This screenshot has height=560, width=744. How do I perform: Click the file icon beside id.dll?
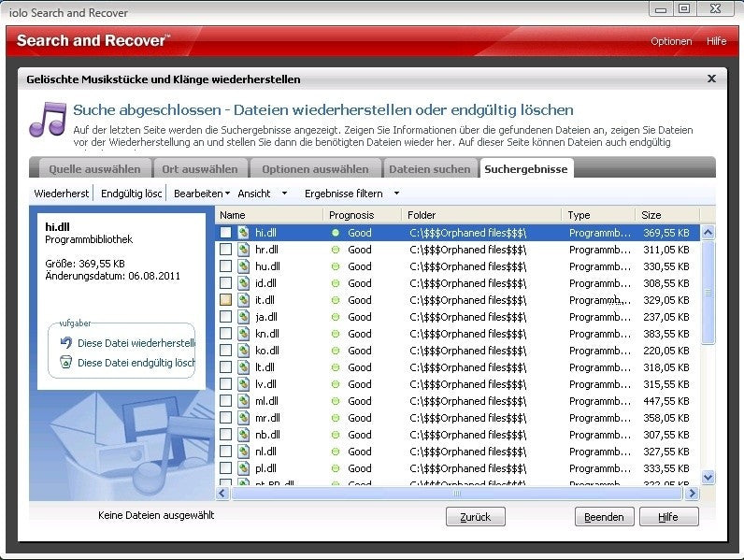(x=243, y=283)
